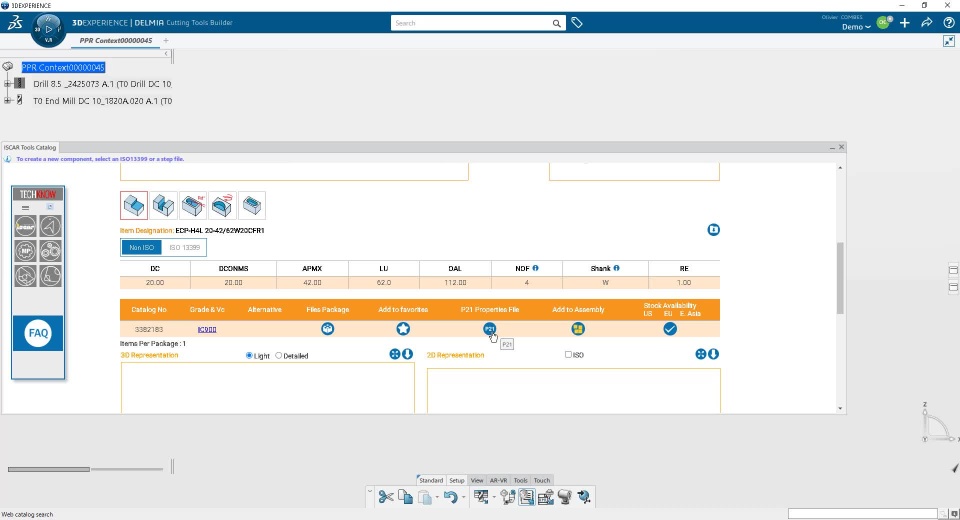This screenshot has width=960, height=520.
Task: Tick the ISO checkbox for 2D Representation
Action: (x=568, y=355)
